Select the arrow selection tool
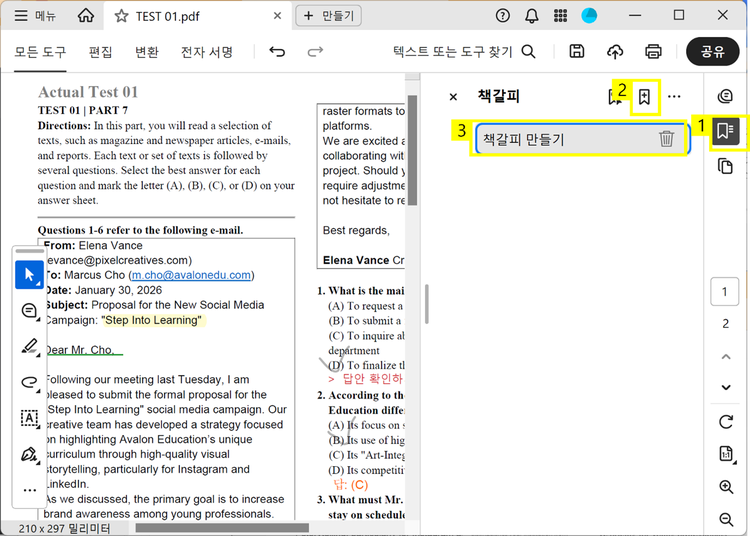This screenshot has height=536, width=750. click(29, 275)
